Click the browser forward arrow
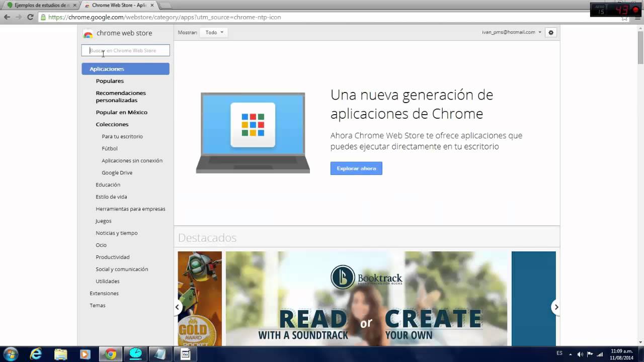The height and width of the screenshot is (362, 644). pos(19,17)
